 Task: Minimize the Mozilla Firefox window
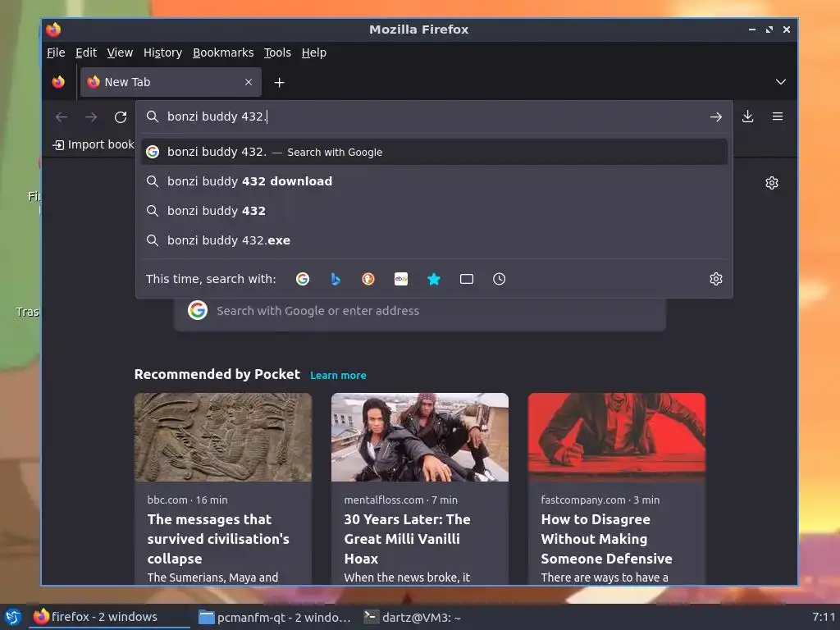coord(752,30)
